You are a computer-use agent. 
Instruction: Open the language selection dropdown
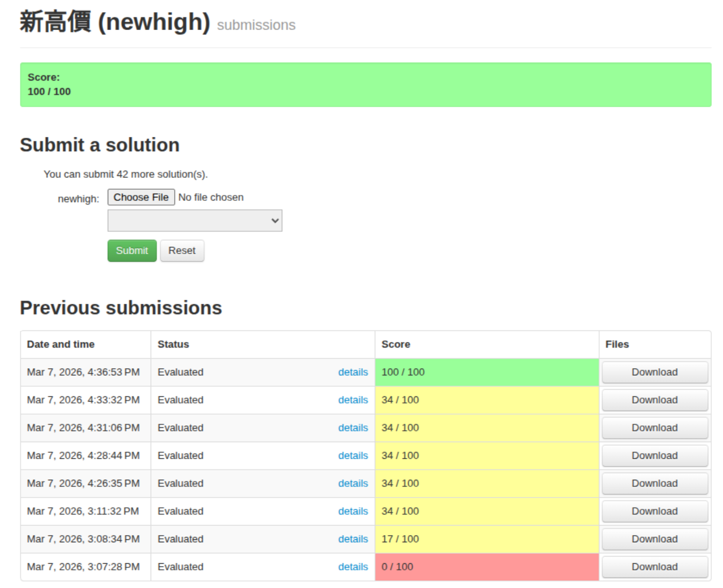click(x=195, y=221)
